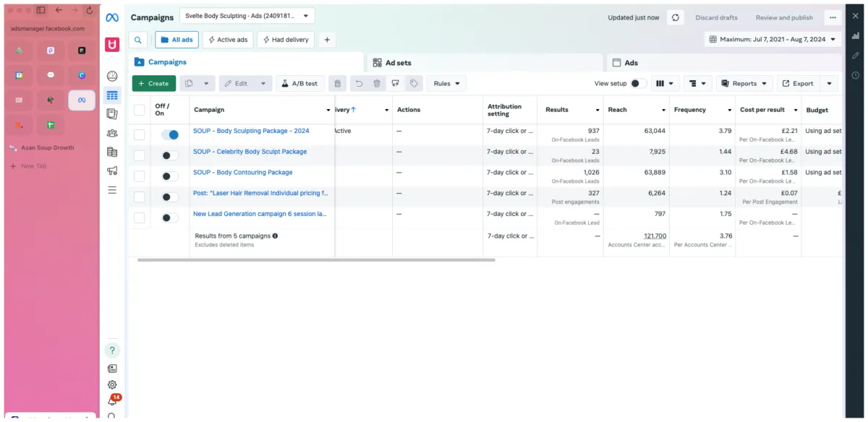Screen dimensions: 868x422
Task: Add a new filter view with plus button
Action: [x=326, y=40]
